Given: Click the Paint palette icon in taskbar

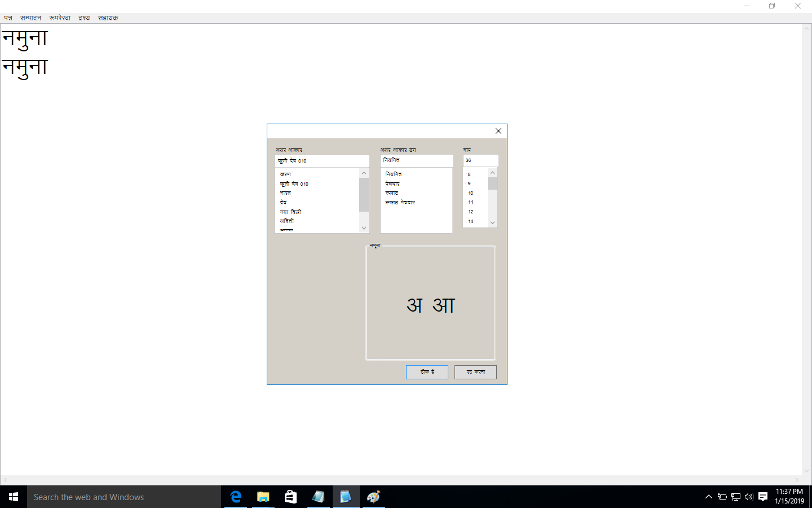Looking at the screenshot, I should coord(373,497).
